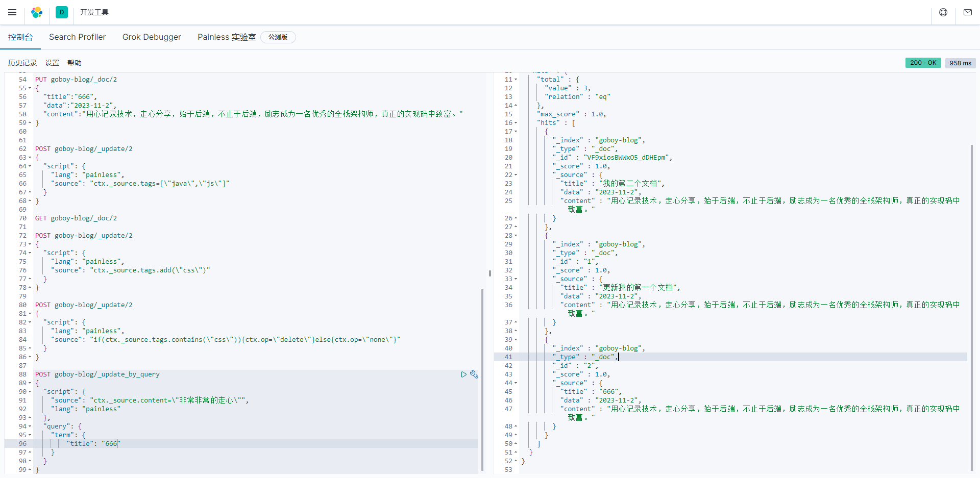Click the ctx._source.content source line 91
The width and height of the screenshot is (980, 478).
click(x=150, y=400)
